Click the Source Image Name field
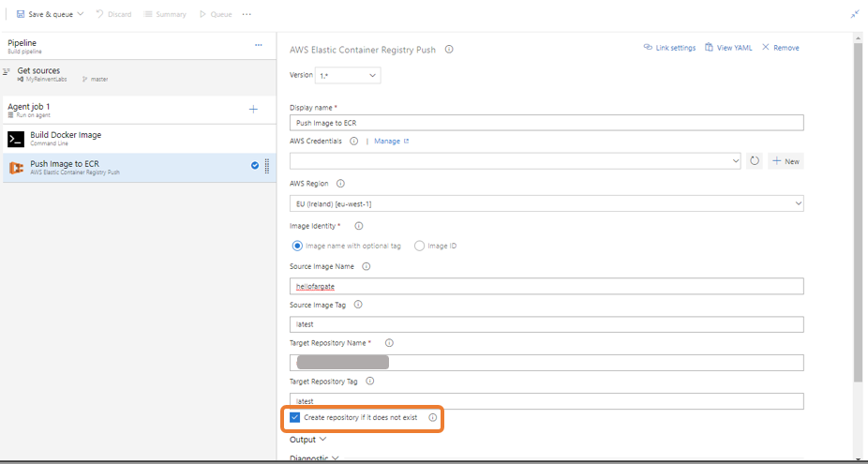This screenshot has height=464, width=868. (546, 286)
